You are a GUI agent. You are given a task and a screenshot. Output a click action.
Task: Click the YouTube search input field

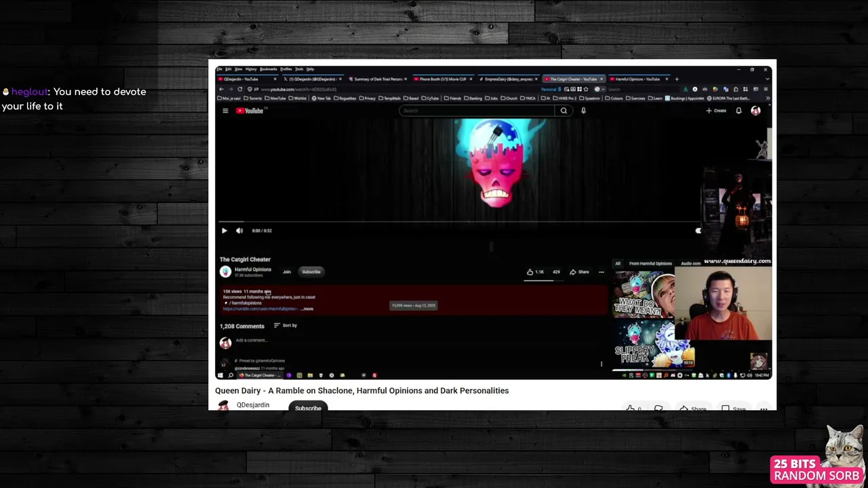click(477, 110)
